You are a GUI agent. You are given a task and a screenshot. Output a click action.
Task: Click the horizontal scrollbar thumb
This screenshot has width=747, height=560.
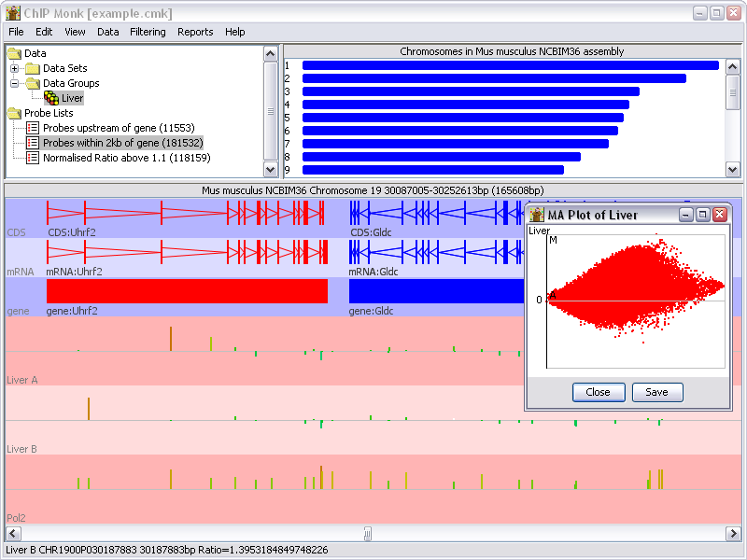[368, 533]
